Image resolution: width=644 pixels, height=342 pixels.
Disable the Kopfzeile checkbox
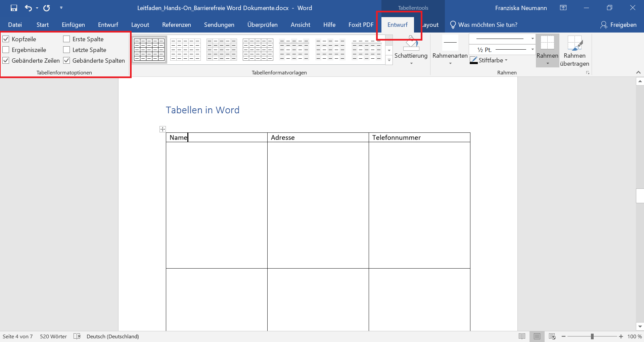coord(6,39)
